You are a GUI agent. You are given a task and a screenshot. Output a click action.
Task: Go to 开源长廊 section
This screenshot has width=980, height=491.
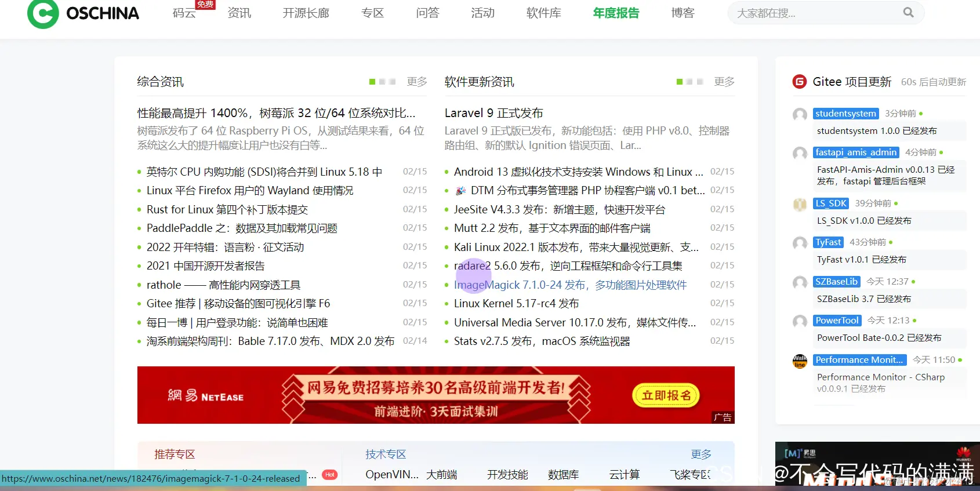pos(306,13)
